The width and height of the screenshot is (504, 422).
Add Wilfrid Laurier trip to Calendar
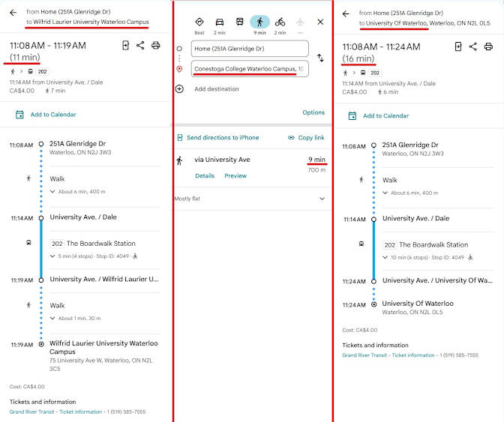53,115
